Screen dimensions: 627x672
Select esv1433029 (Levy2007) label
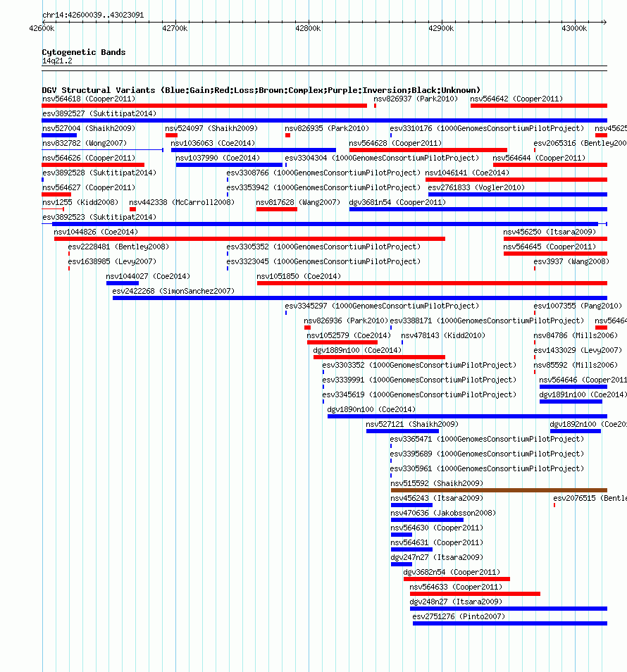[x=578, y=351]
